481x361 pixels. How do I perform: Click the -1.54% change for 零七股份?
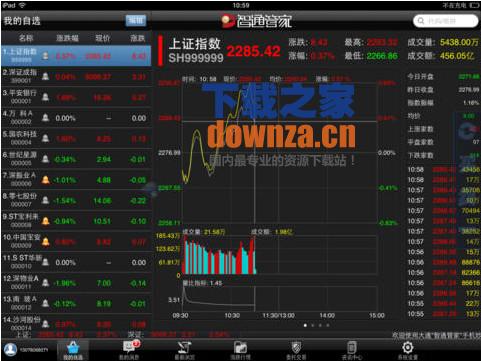coord(65,201)
